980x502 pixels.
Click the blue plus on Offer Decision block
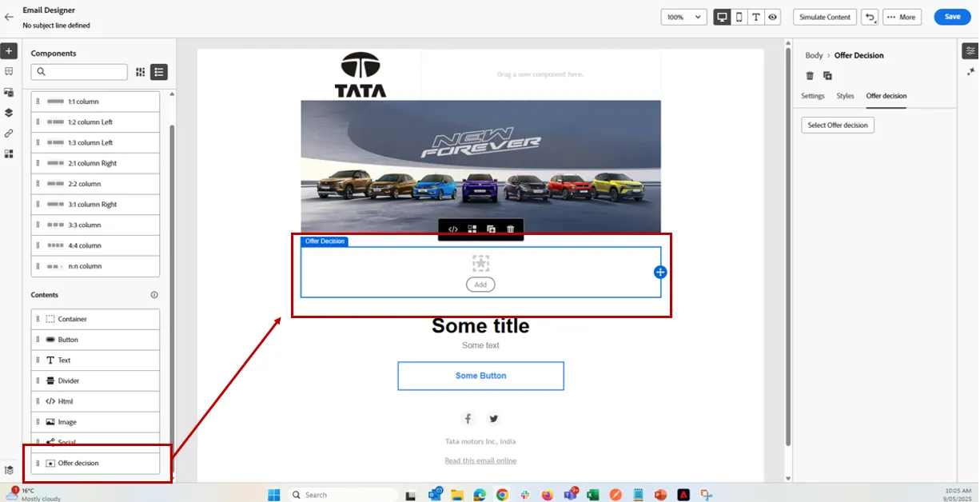tap(660, 272)
